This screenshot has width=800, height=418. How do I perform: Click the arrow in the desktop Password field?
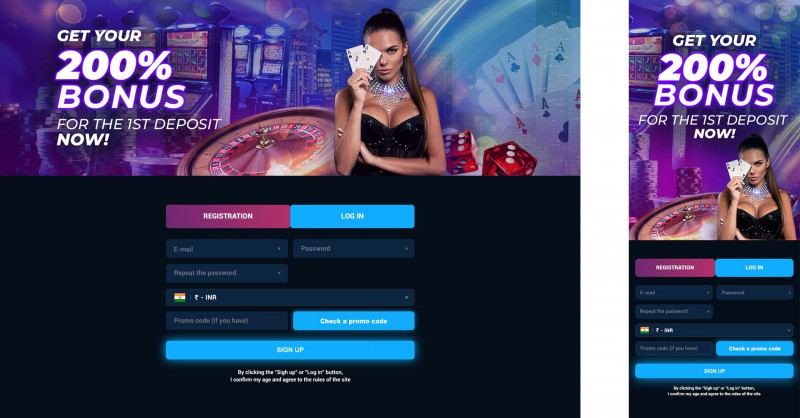(x=406, y=249)
